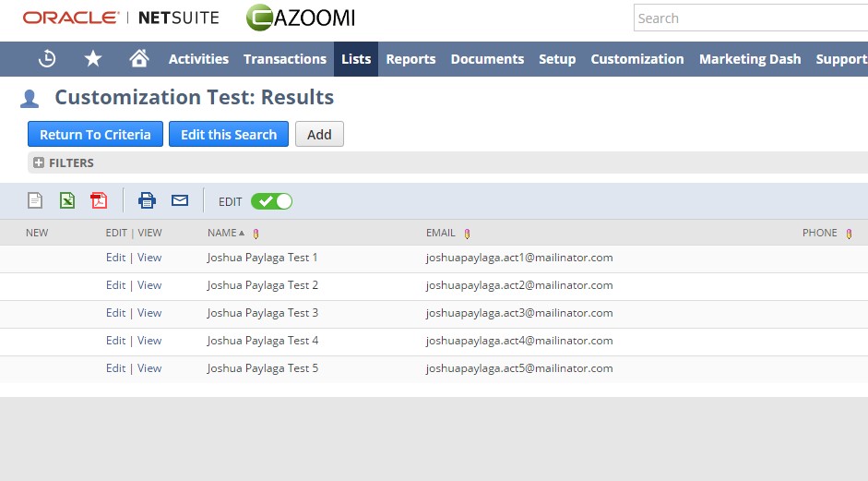Open the Reports menu
Screen dimensions: 868x481
tap(410, 59)
